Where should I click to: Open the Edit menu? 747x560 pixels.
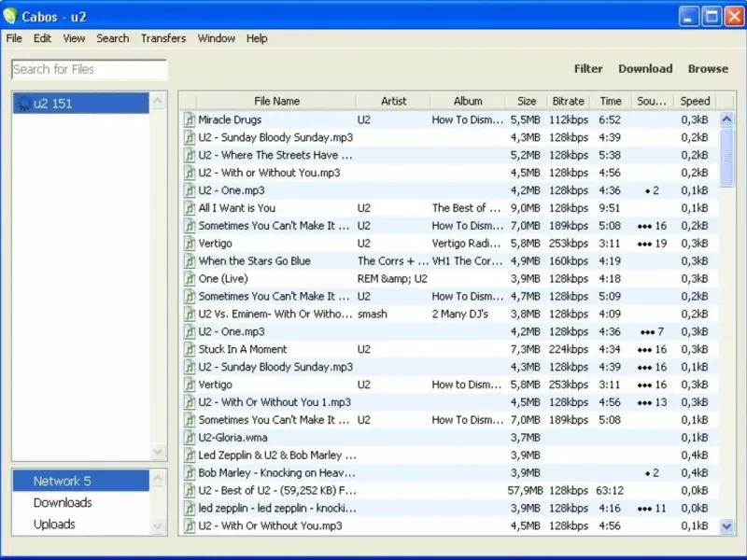coord(42,38)
